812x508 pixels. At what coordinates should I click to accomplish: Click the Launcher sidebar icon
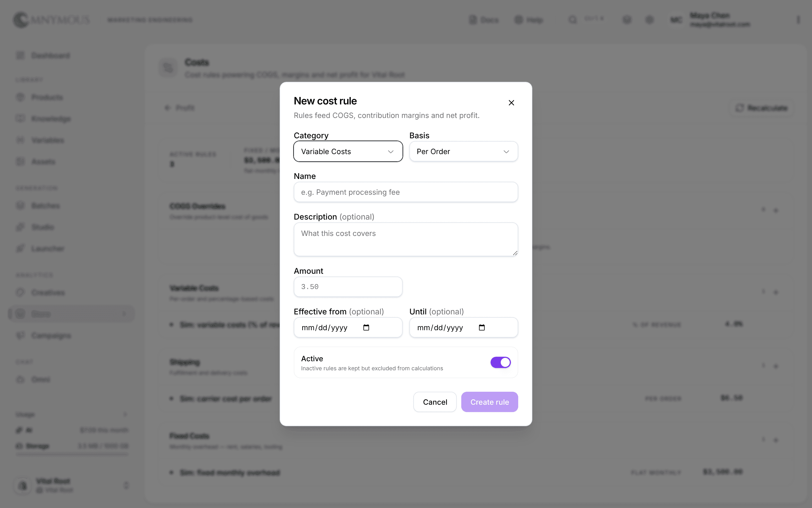tap(20, 249)
